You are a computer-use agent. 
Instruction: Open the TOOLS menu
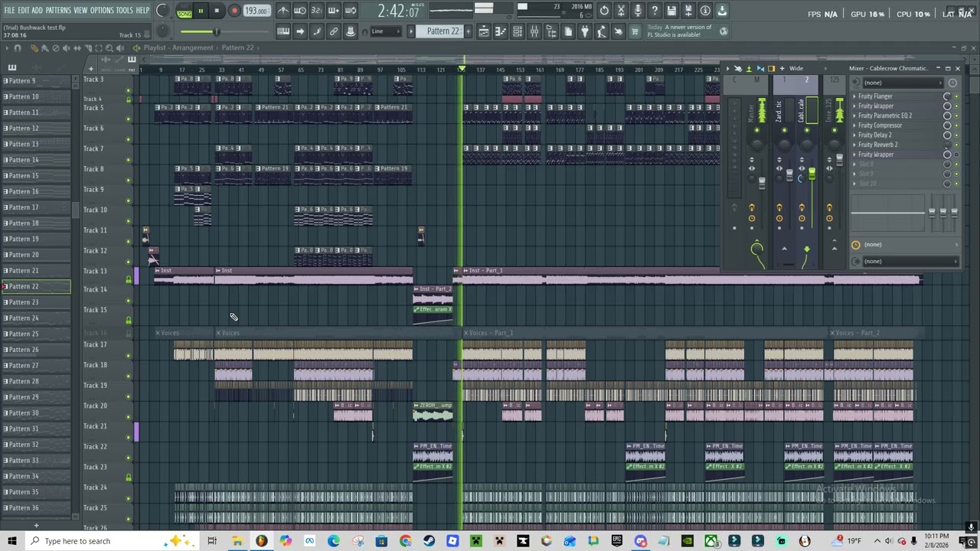tap(124, 11)
